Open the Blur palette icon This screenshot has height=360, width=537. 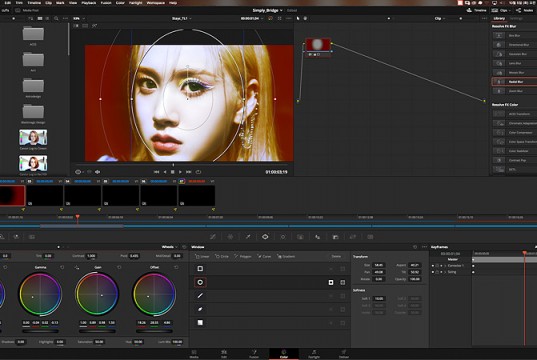pos(318,237)
